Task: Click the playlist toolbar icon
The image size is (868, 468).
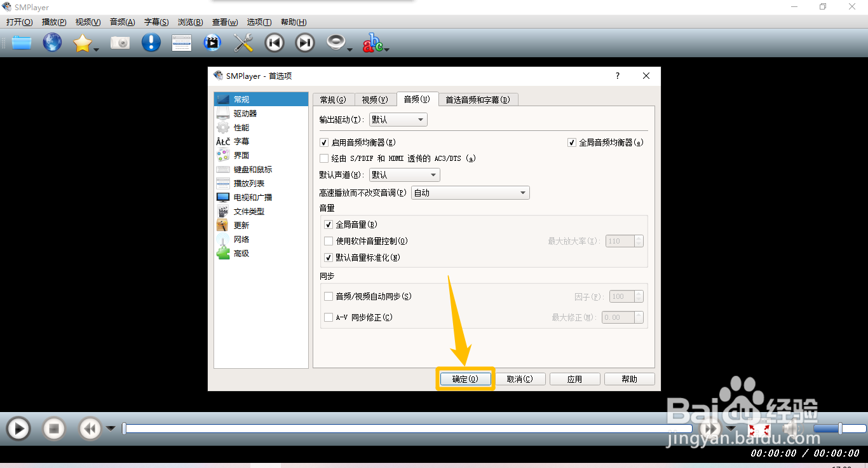Action: pyautogui.click(x=182, y=43)
